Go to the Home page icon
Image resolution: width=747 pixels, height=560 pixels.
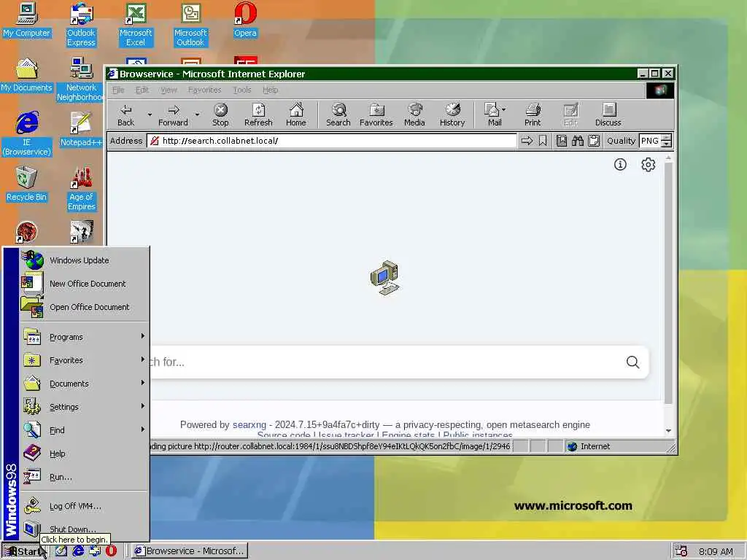(x=296, y=114)
